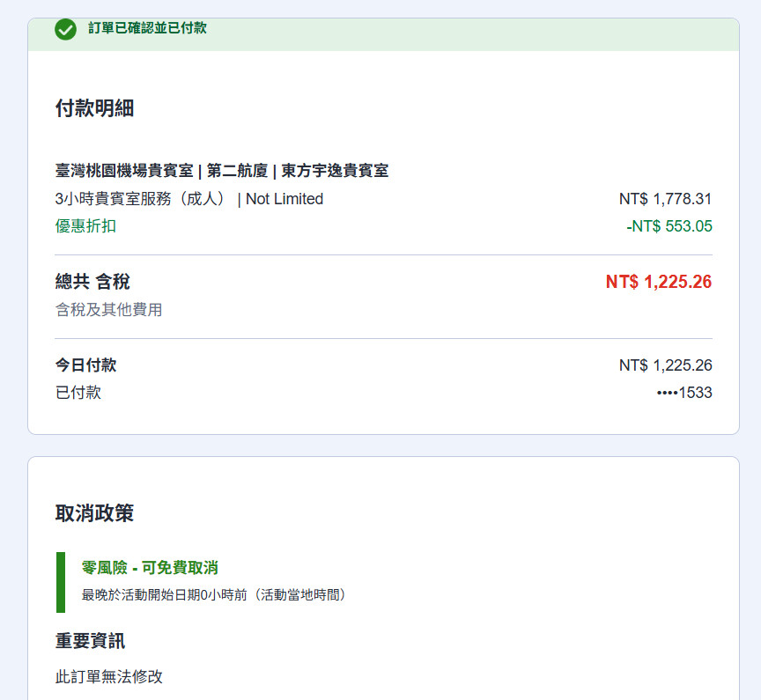Click the 此訂單無法修改 notice

click(108, 677)
